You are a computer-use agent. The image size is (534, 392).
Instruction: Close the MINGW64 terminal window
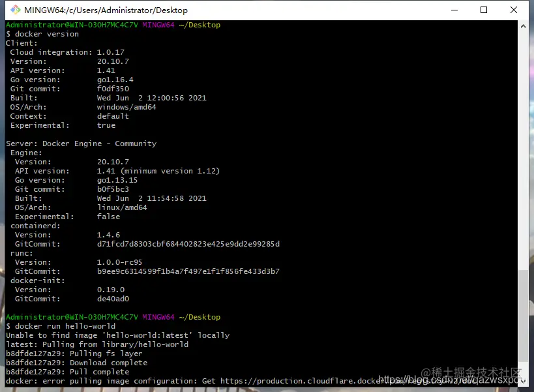click(x=514, y=10)
